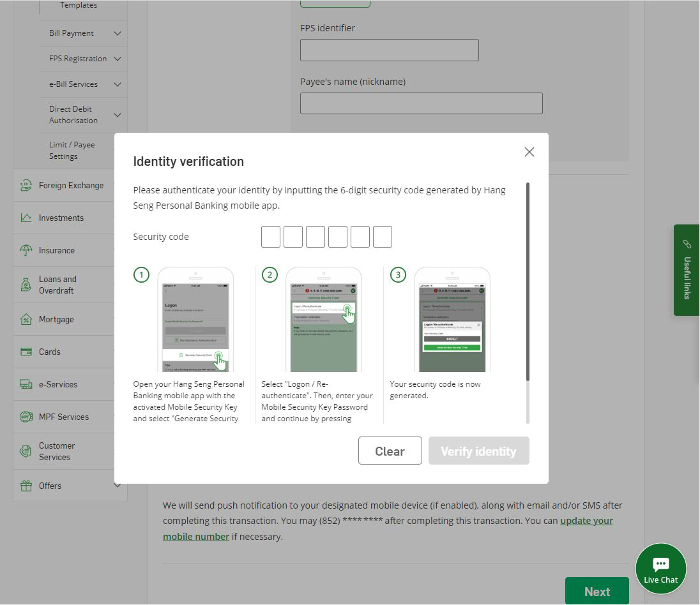
Task: Expand the Offers chevron
Action: [x=118, y=486]
